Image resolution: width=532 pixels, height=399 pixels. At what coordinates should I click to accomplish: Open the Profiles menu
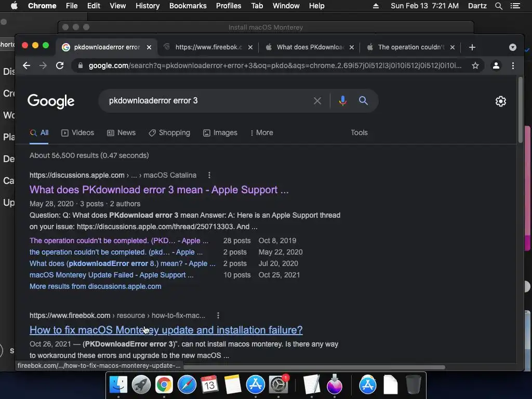tap(229, 6)
